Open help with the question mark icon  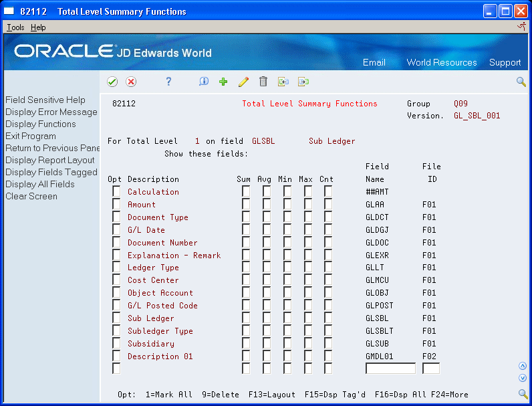(168, 82)
